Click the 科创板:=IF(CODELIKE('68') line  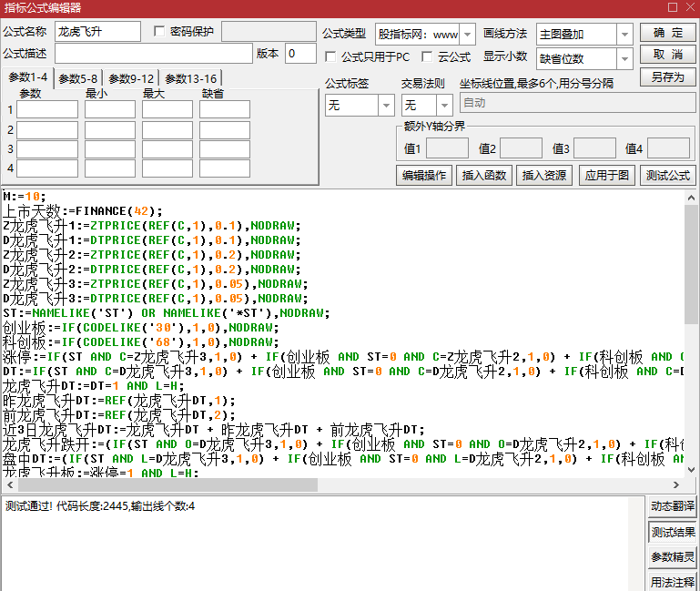tap(140, 342)
